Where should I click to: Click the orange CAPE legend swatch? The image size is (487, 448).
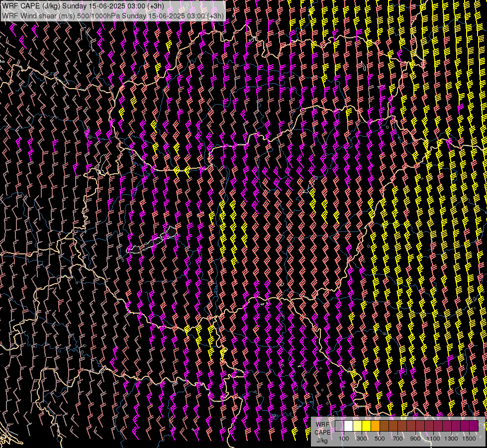point(375,426)
